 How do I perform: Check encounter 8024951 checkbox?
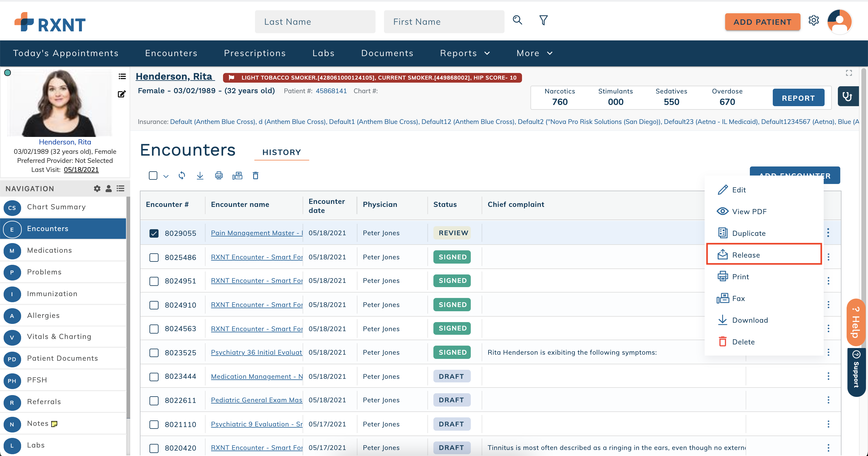pyautogui.click(x=154, y=281)
